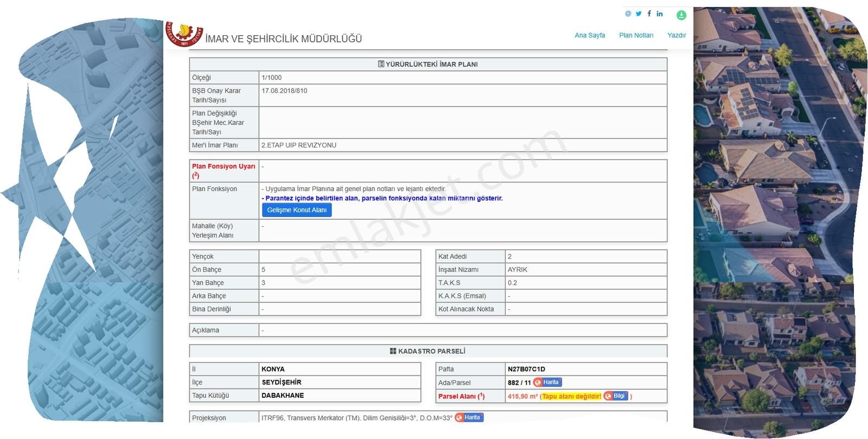Open the Facebook share icon
This screenshot has height=439, width=868.
tap(649, 14)
